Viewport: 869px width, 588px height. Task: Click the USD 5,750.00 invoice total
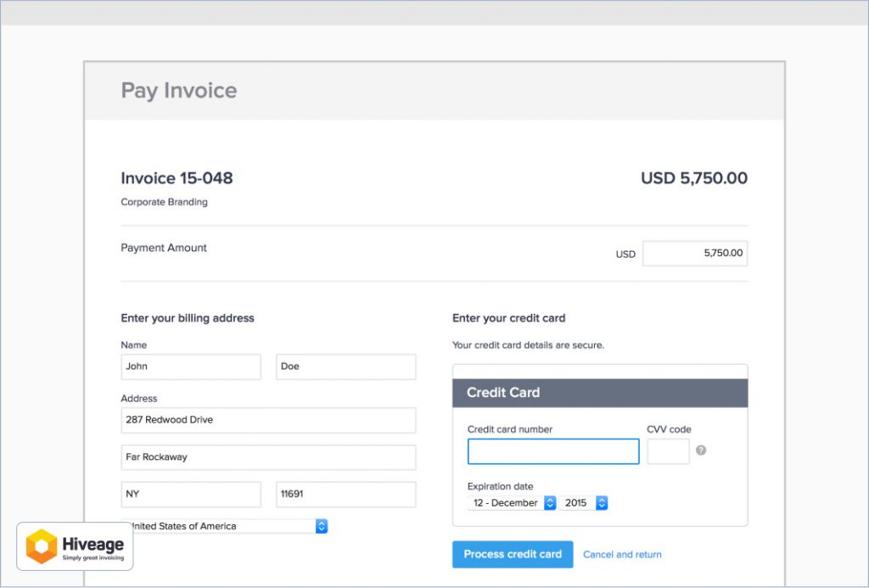click(x=693, y=178)
